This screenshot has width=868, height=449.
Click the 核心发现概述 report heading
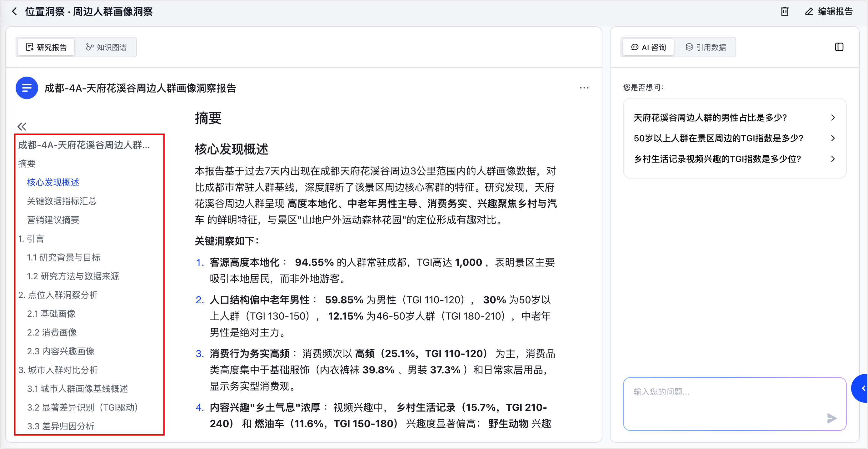coord(232,149)
